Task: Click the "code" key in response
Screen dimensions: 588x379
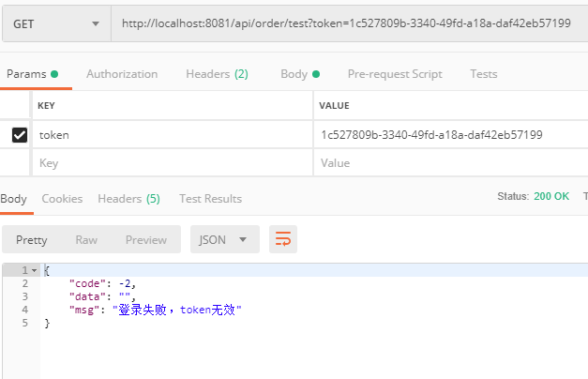Action: tap(87, 283)
